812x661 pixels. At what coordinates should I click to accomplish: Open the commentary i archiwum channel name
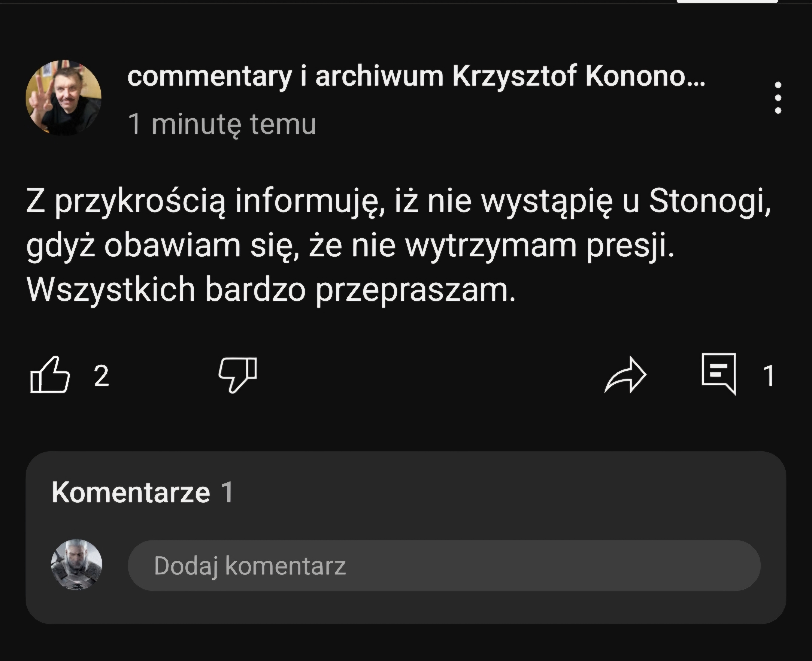(416, 77)
